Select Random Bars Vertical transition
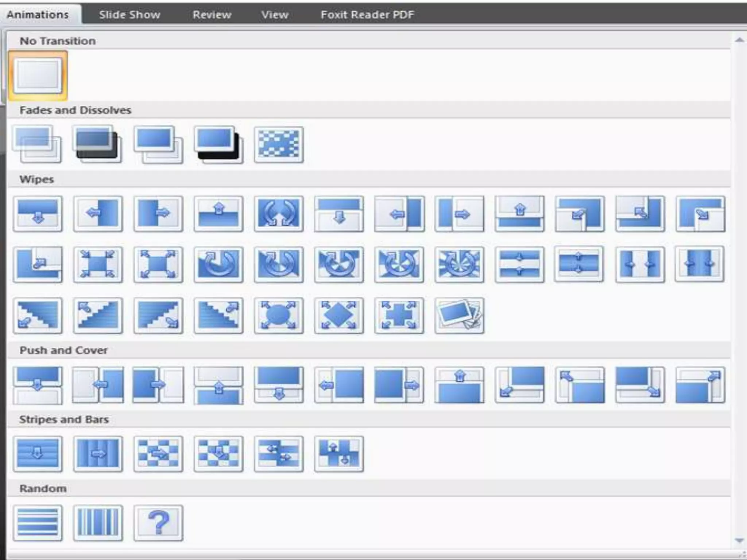 [97, 523]
